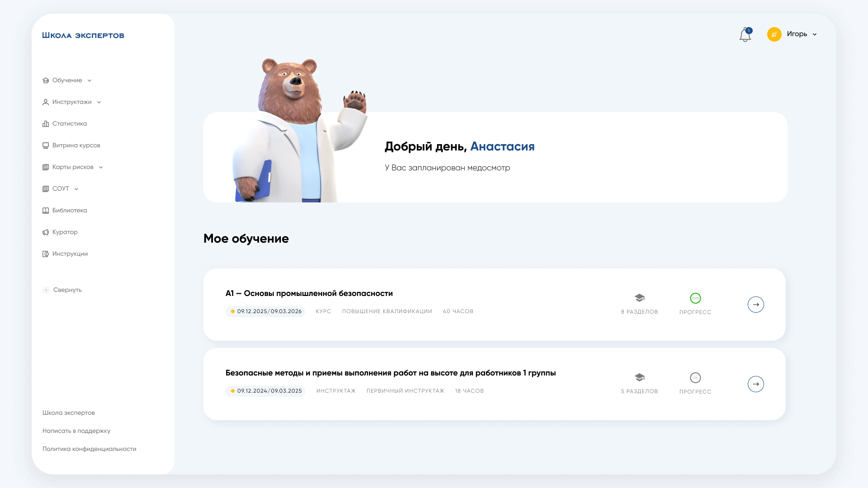Click the Статистика bar chart icon

(x=46, y=124)
